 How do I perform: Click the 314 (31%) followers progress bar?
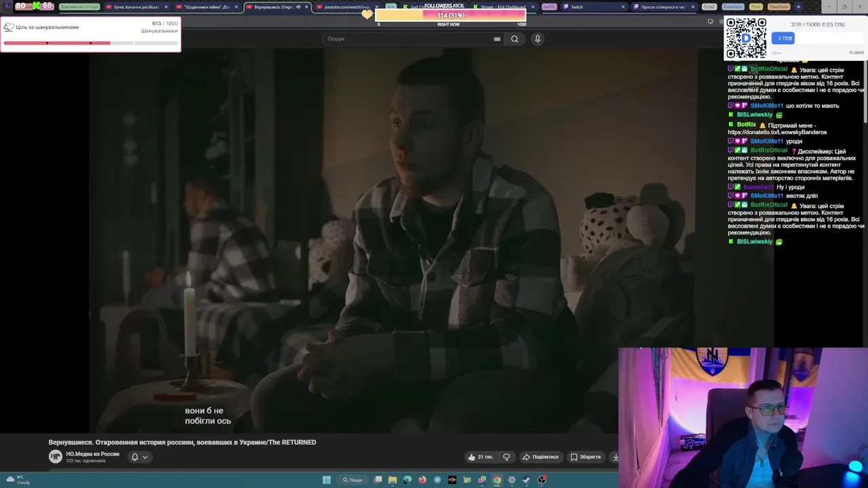450,15
